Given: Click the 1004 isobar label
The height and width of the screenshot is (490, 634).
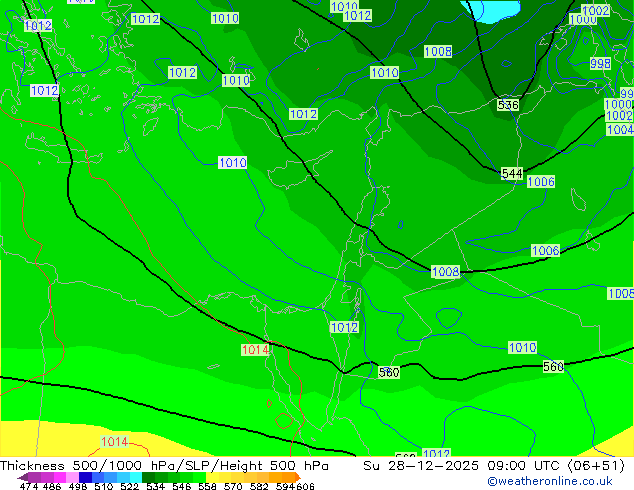Looking at the screenshot, I should (x=619, y=129).
